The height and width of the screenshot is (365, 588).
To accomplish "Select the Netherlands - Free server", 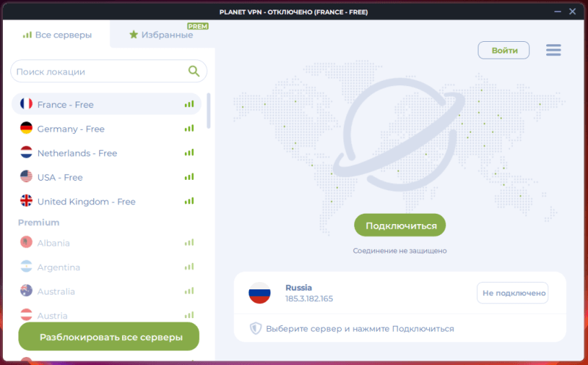I will [x=77, y=153].
